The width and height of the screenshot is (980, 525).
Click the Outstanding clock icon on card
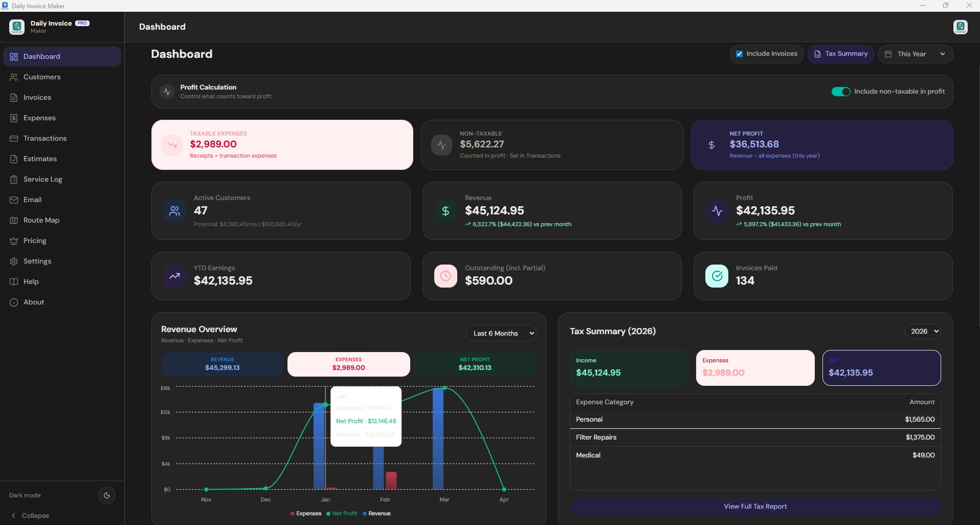445,276
